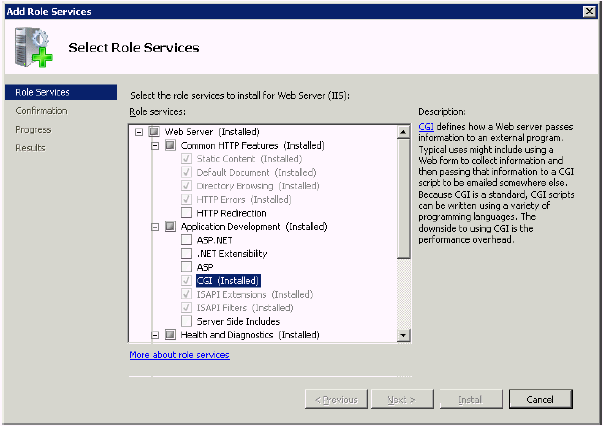The height and width of the screenshot is (426, 603).
Task: Toggle the Health and Diagnostics checkbox
Action: pos(170,334)
